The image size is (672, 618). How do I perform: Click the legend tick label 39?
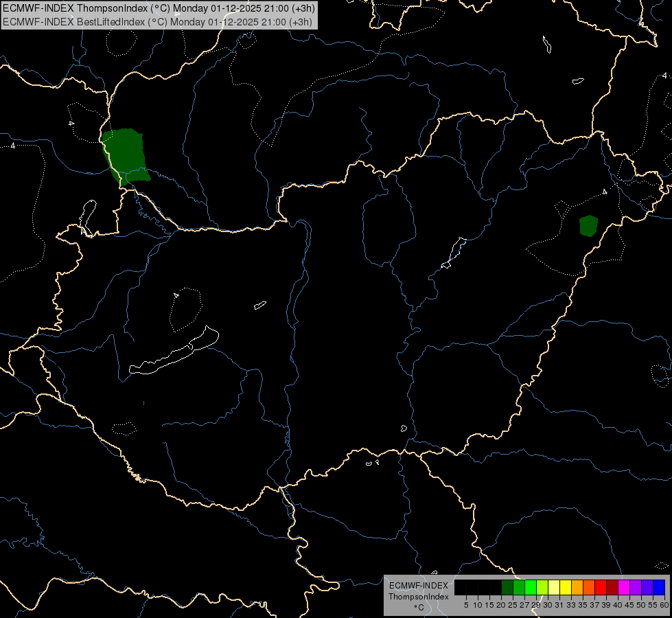606,605
